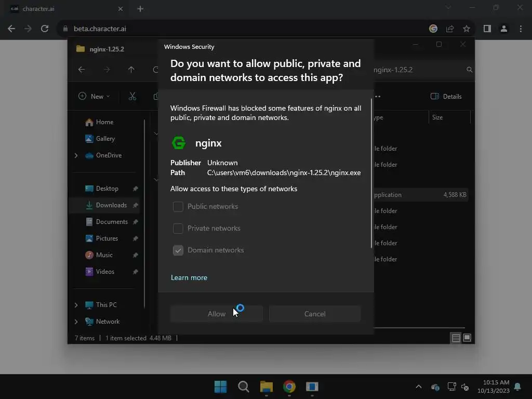Cancel the Windows Security dialog

coord(315,314)
